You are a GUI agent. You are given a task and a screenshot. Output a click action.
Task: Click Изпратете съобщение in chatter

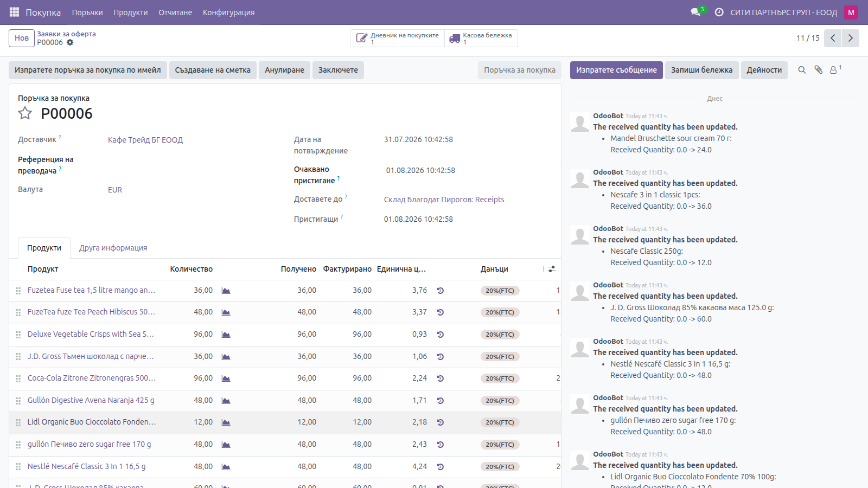(x=616, y=70)
